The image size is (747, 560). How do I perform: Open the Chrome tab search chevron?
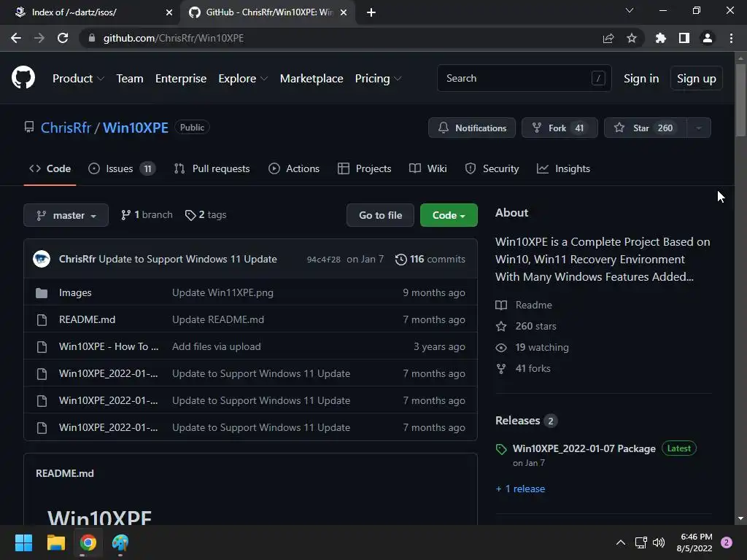pos(630,10)
